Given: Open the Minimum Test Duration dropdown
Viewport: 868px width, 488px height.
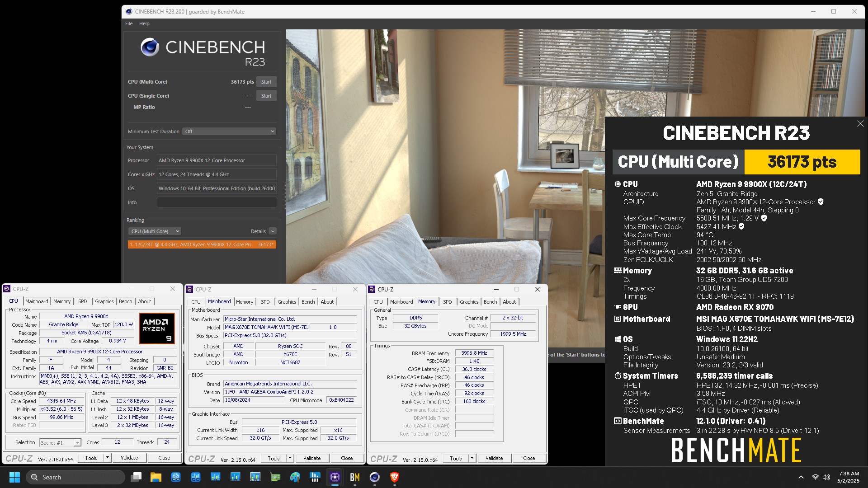Looking at the screenshot, I should [x=230, y=131].
